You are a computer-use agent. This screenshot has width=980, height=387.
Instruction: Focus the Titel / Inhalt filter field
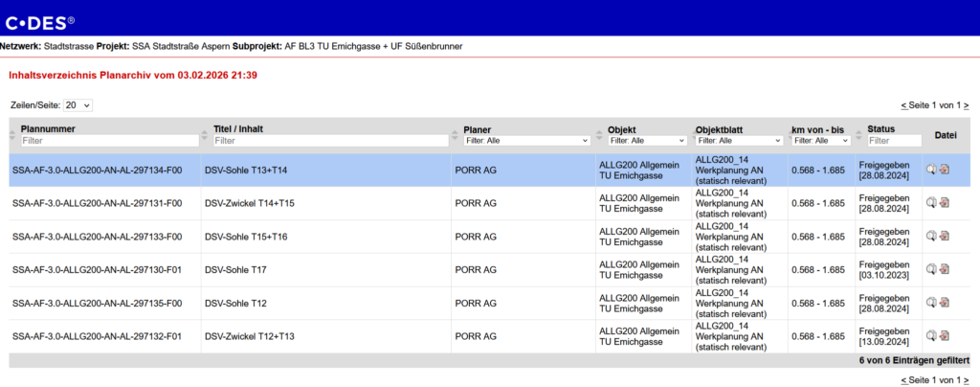click(330, 141)
